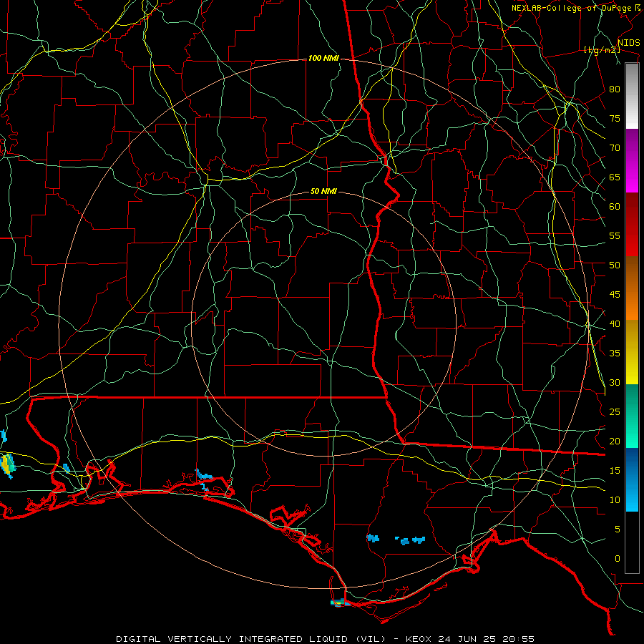Select the black bottom segment of the color scale
Viewport: 644px width, 644px height.
(632, 542)
